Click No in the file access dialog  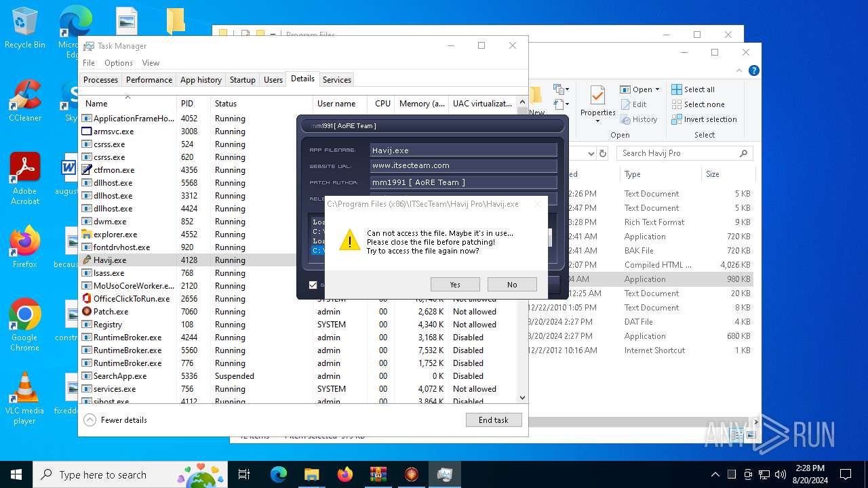[512, 285]
